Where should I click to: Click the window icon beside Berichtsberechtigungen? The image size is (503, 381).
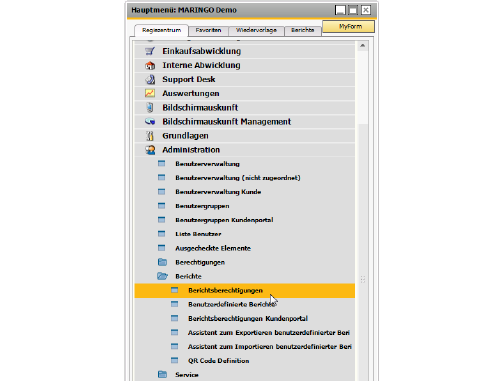pyautogui.click(x=175, y=290)
